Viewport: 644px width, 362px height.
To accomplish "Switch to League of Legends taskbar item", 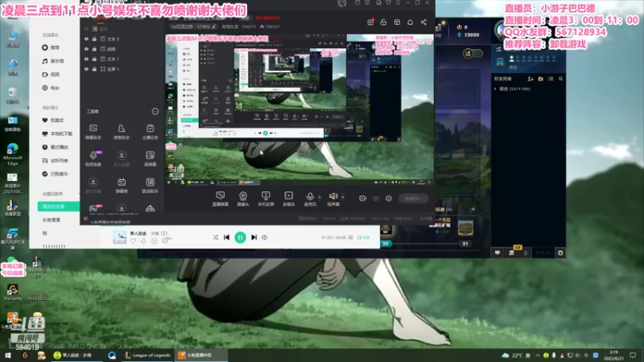I will click(148, 356).
